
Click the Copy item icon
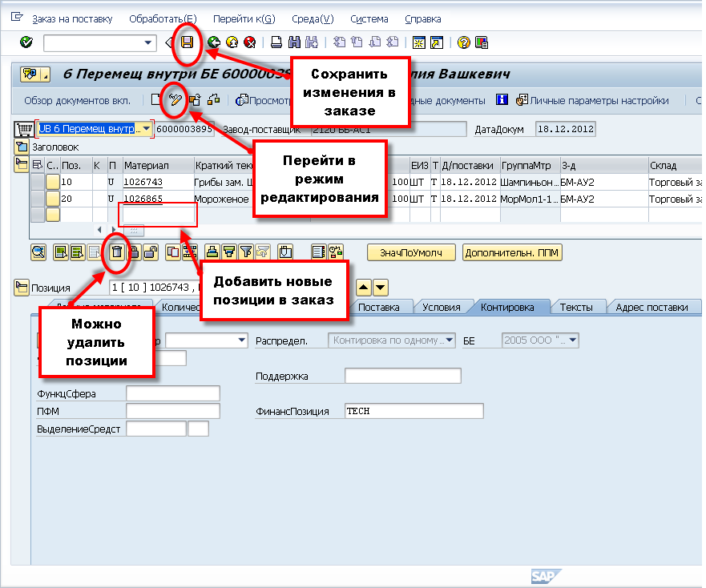173,252
